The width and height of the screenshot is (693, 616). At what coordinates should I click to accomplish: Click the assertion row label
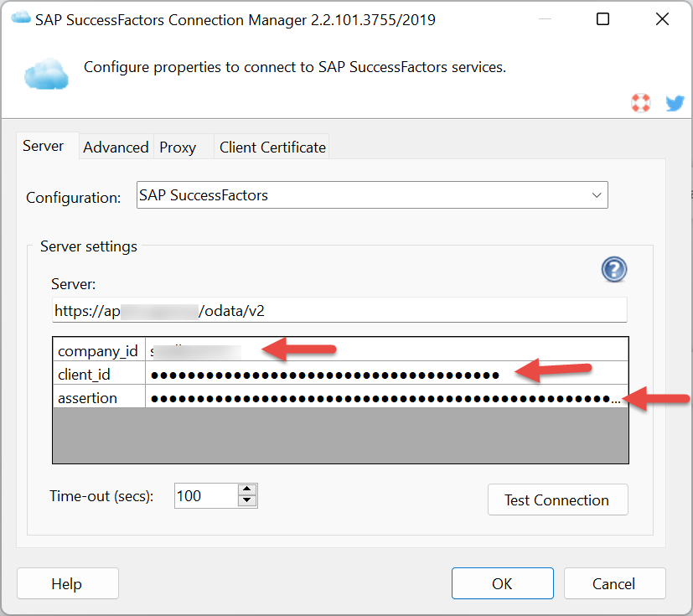coord(99,397)
